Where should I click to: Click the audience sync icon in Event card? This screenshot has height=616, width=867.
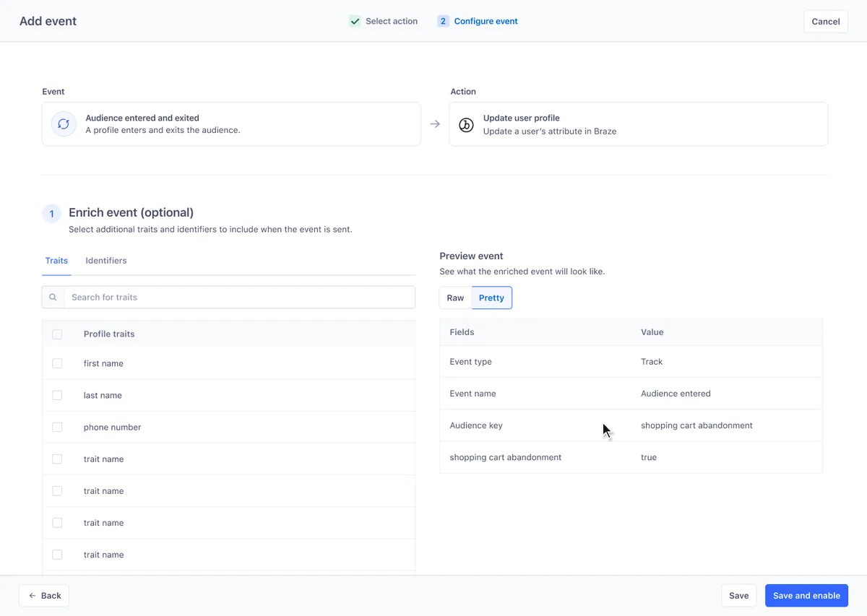[x=64, y=124]
